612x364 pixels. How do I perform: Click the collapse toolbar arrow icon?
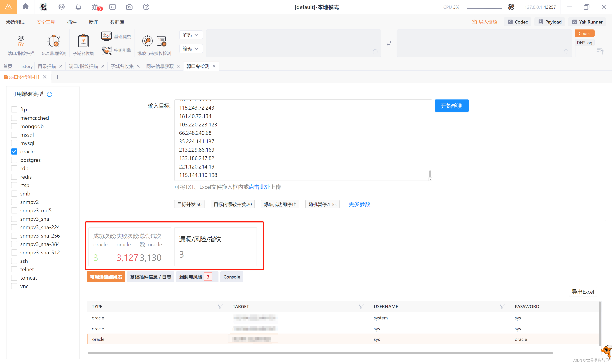(600, 51)
